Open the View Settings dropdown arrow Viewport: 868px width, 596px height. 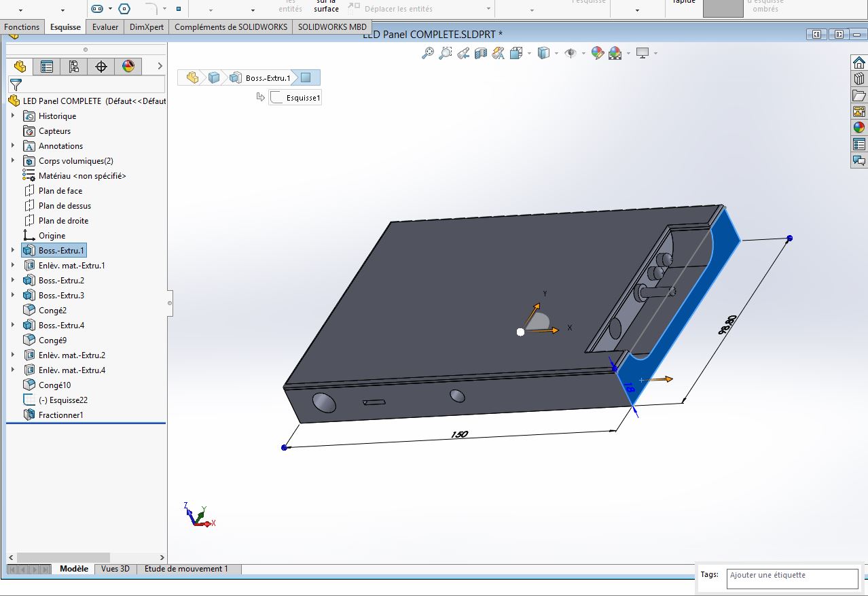pos(655,53)
